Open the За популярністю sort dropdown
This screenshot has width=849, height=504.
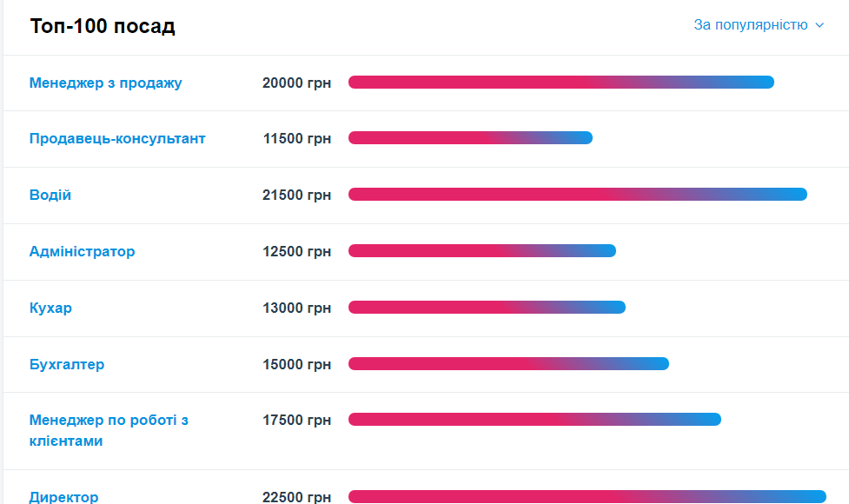click(759, 25)
